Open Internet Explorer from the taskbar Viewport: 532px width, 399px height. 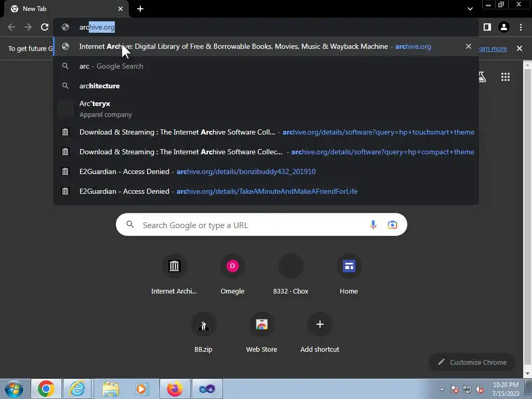coord(77,389)
